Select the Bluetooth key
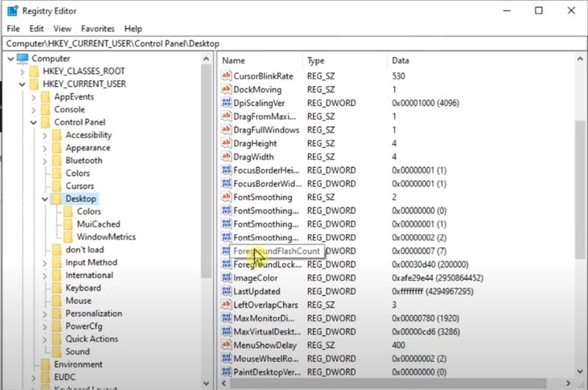Image resolution: width=588 pixels, height=390 pixels. click(x=84, y=160)
